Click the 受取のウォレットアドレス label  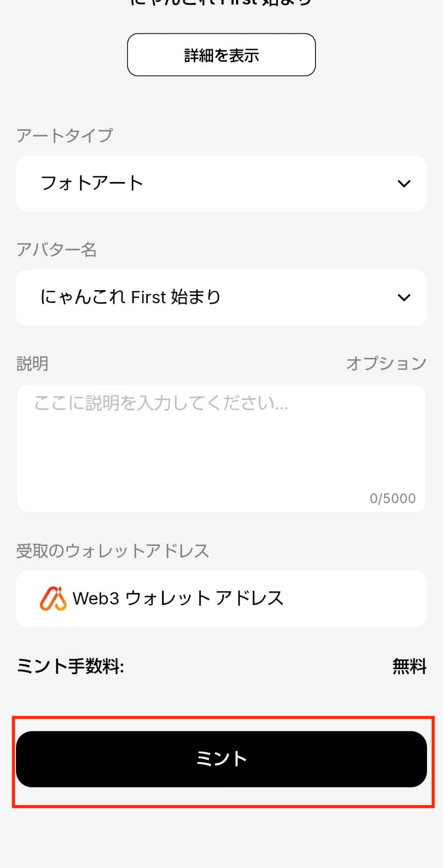(x=113, y=551)
